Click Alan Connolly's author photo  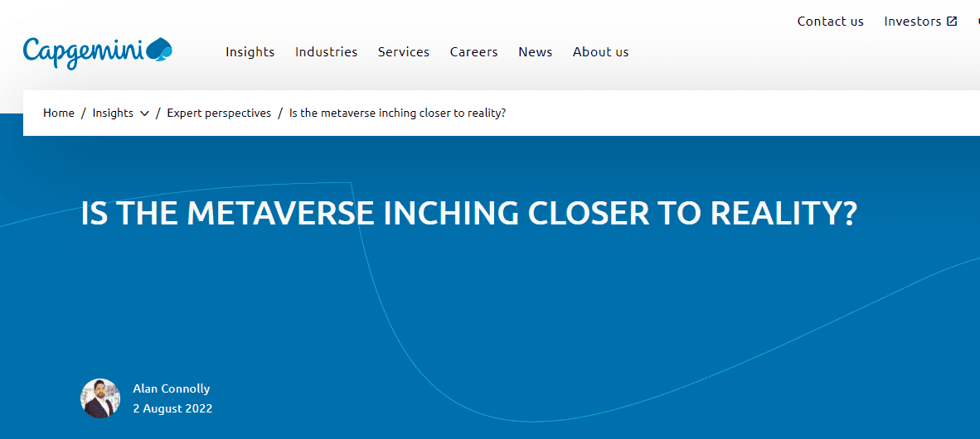100,398
